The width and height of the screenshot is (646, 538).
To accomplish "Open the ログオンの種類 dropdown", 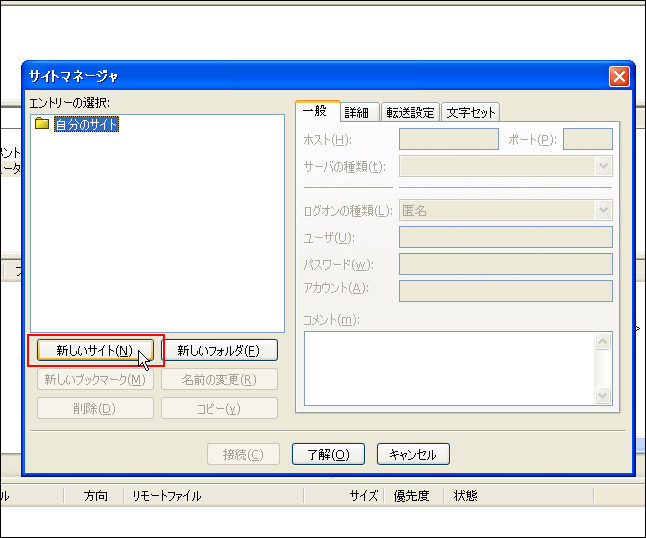I will (603, 211).
